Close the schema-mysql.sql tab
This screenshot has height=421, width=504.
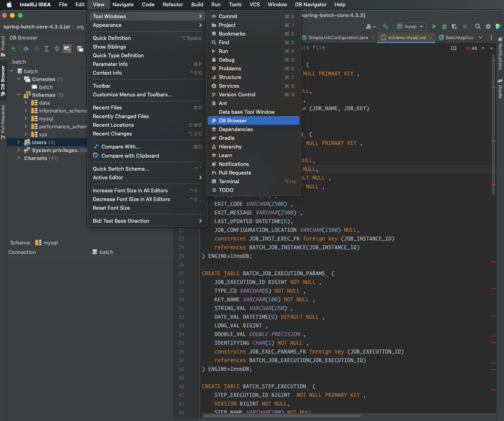click(x=431, y=38)
